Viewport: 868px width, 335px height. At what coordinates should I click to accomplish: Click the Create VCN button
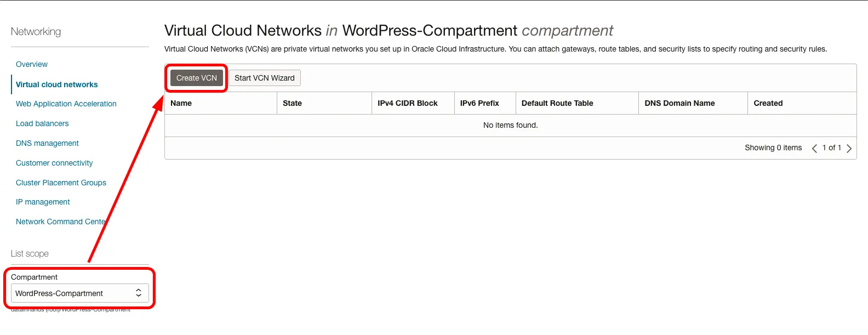tap(196, 78)
